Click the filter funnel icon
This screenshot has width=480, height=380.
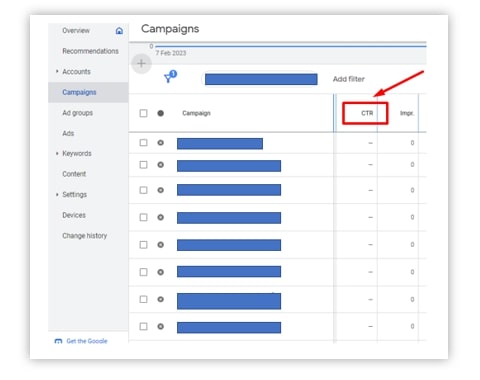point(169,78)
